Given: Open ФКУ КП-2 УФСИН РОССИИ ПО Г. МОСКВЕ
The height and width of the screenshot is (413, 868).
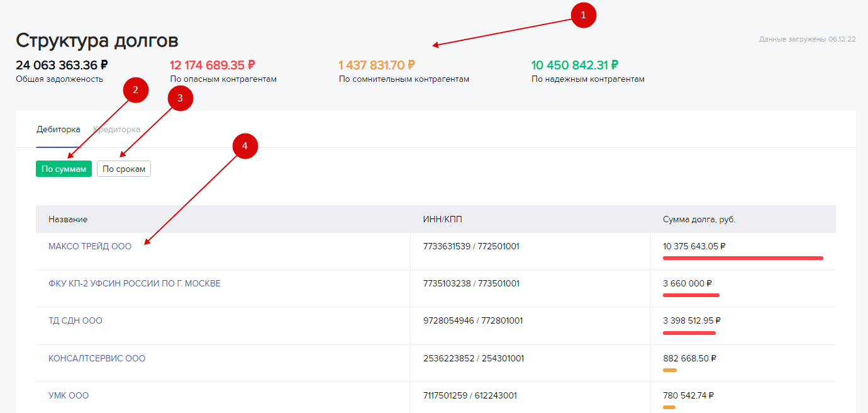Looking at the screenshot, I should pyautogui.click(x=135, y=284).
